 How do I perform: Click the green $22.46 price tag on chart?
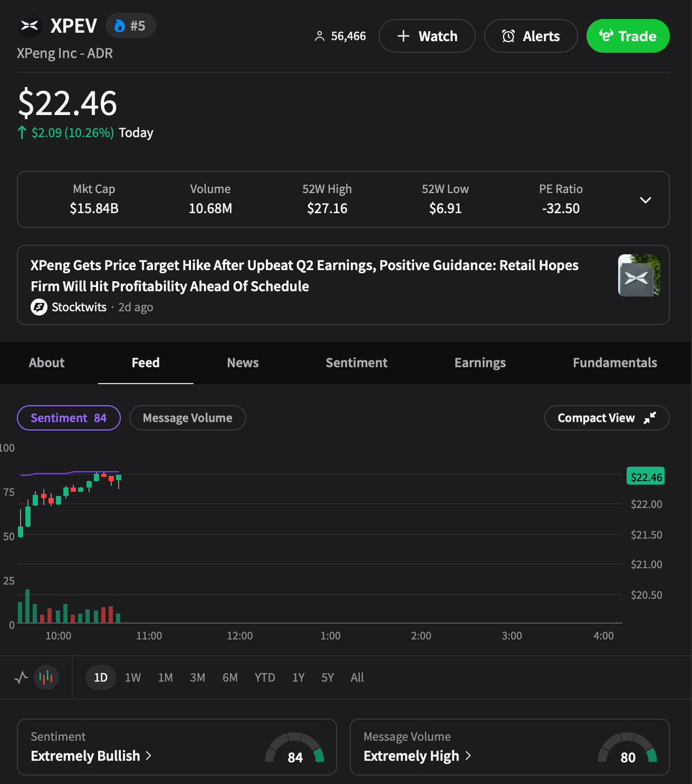pyautogui.click(x=646, y=477)
